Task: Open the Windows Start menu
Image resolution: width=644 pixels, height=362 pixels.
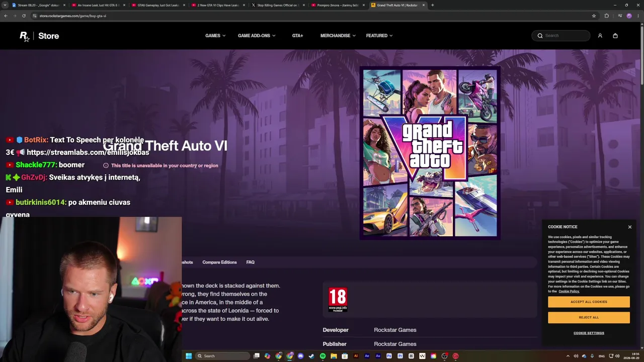Action: click(x=189, y=356)
